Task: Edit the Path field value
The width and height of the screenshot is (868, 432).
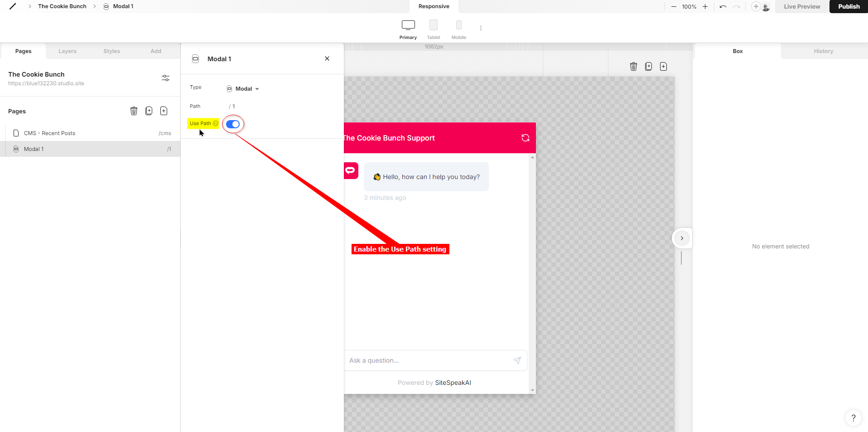Action: pyautogui.click(x=233, y=107)
